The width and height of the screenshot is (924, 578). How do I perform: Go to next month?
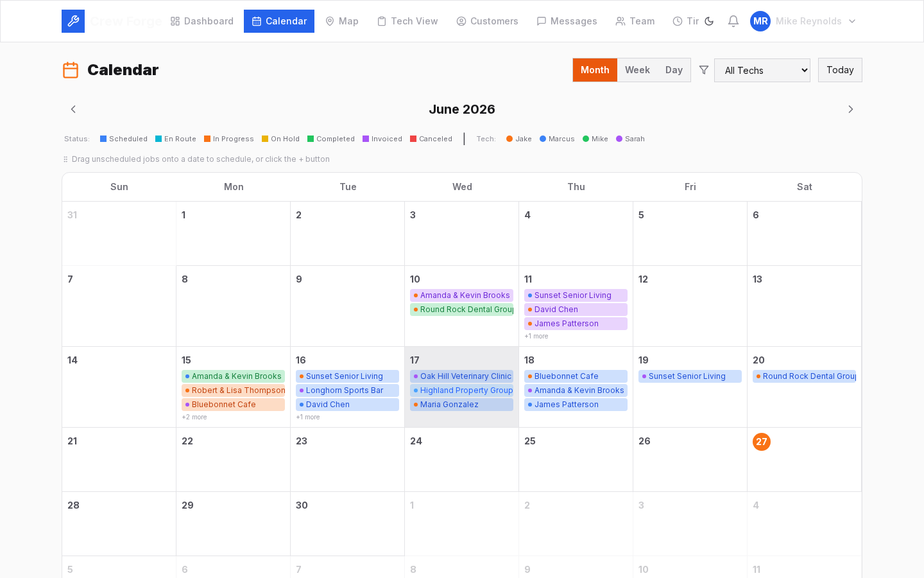pos(851,109)
